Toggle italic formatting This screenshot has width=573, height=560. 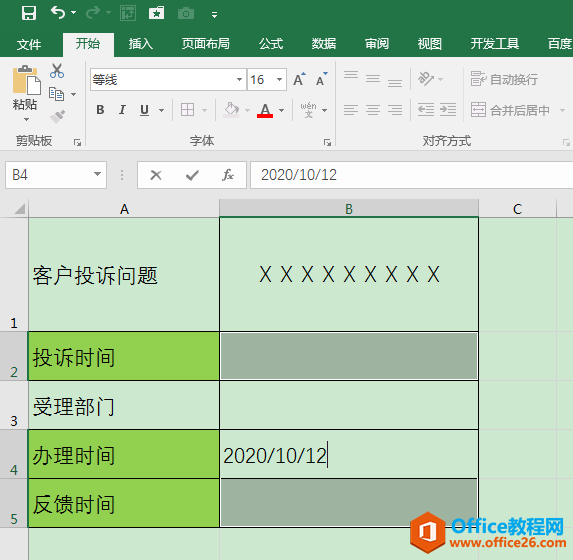(x=122, y=110)
